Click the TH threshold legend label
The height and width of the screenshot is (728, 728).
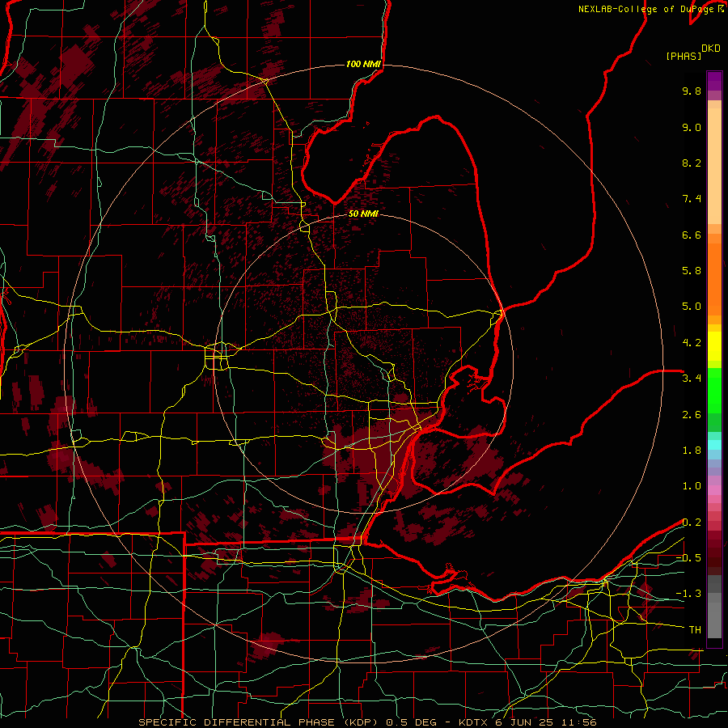pos(695,630)
